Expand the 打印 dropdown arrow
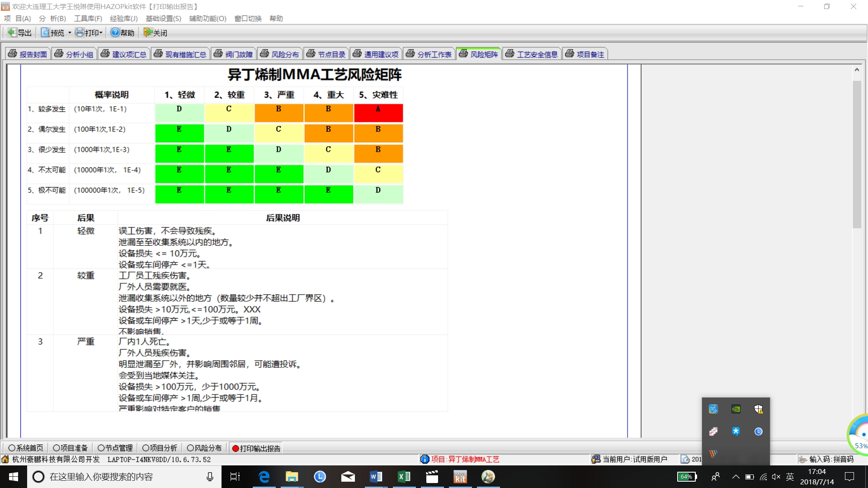The width and height of the screenshot is (868, 488). pyautogui.click(x=101, y=33)
